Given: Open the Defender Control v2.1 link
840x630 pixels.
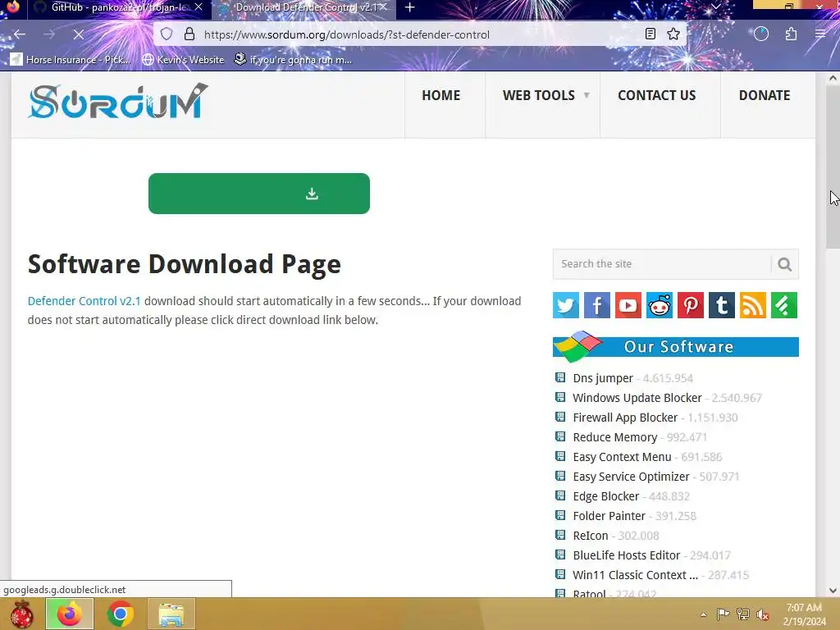Looking at the screenshot, I should pyautogui.click(x=84, y=301).
